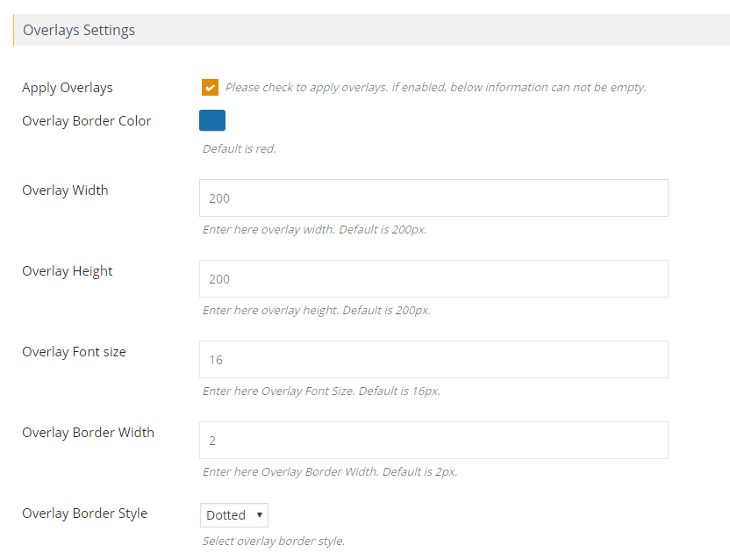Click the Overlay Border Width label

click(x=88, y=433)
